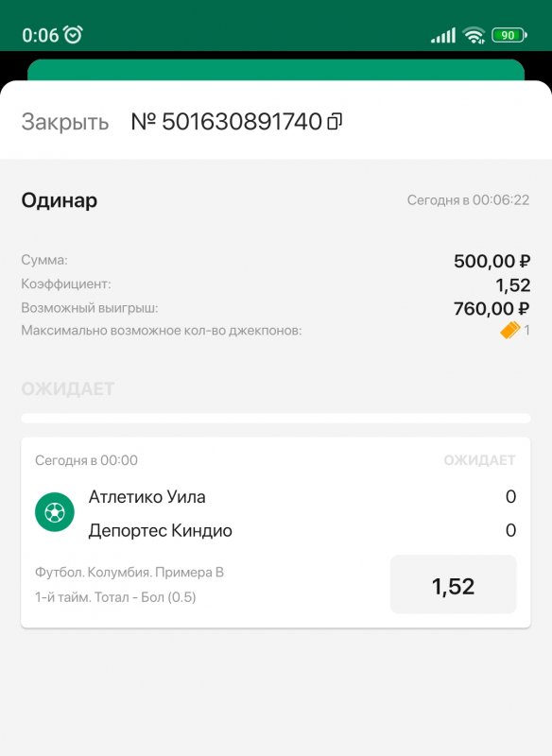Tap the ОЖИДАЕТ progress bar

[x=276, y=416]
